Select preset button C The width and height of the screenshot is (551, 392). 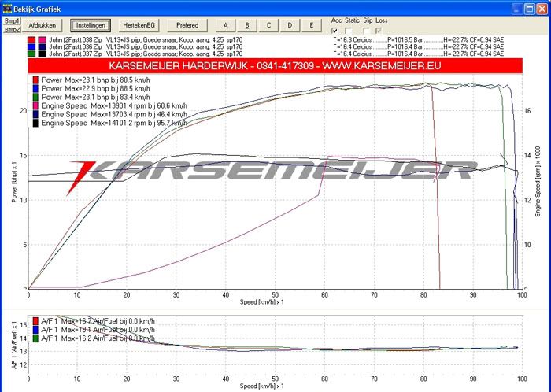click(x=268, y=25)
